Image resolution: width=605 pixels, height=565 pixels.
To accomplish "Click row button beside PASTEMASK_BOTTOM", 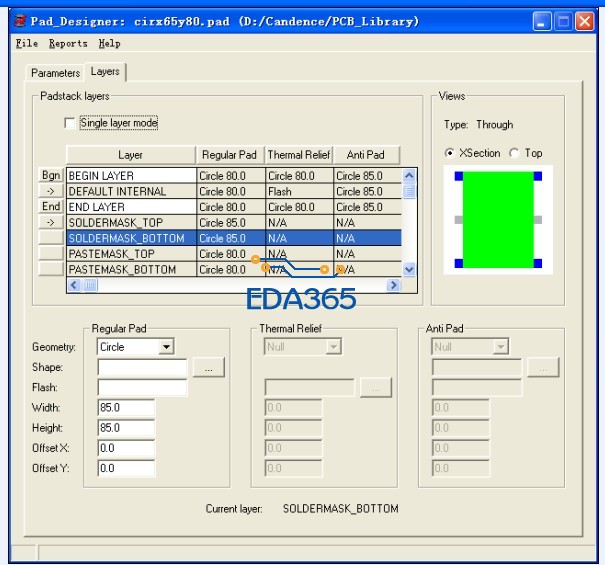I will coord(51,269).
